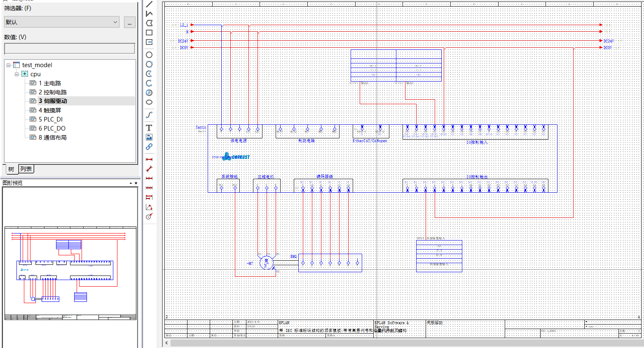Open page 5 PLC_DI
Image resolution: width=644 pixels, height=348 pixels.
pyautogui.click(x=51, y=119)
